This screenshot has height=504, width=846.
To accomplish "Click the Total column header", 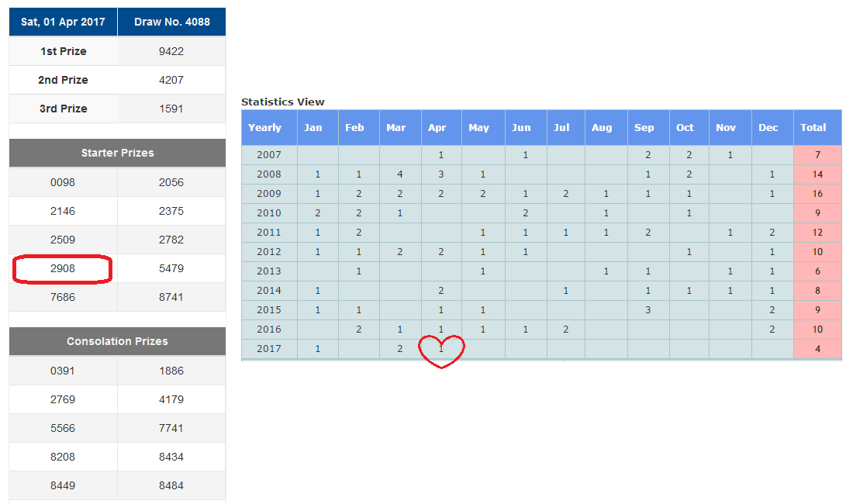I will (813, 127).
